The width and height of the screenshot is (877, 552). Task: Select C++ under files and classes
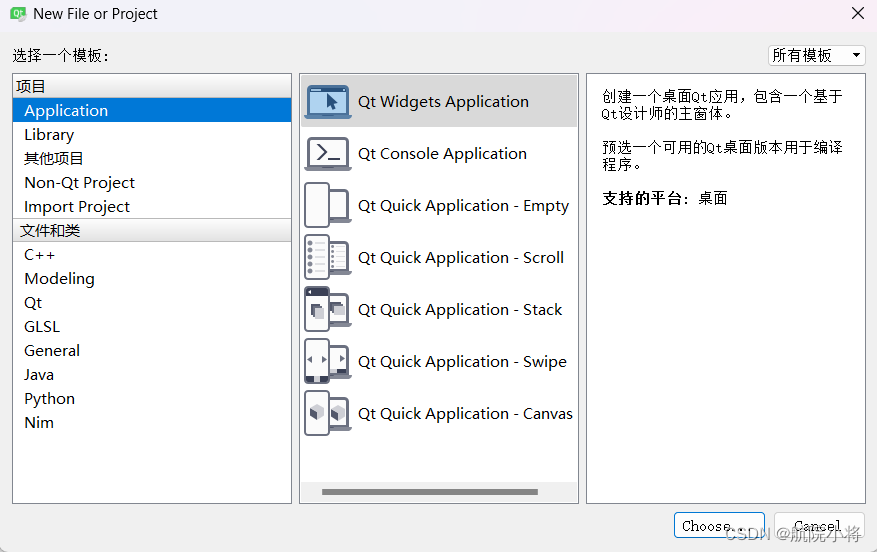point(152,254)
